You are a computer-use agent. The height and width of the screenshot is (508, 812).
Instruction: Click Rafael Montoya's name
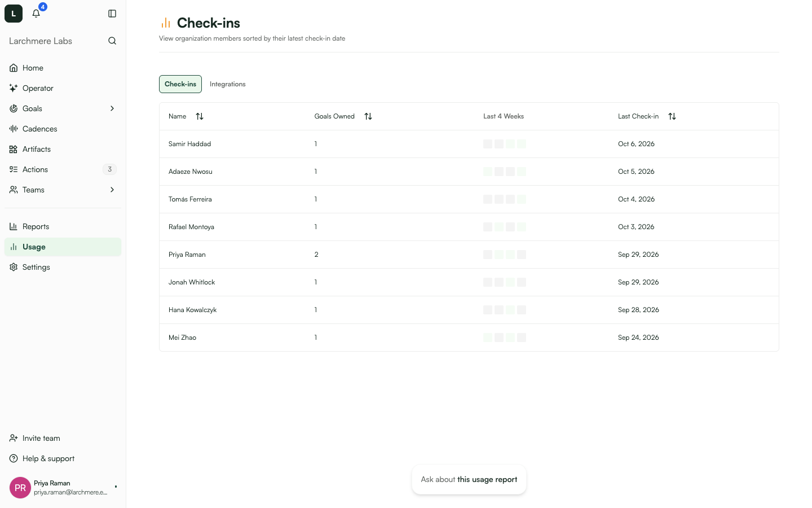pos(191,227)
